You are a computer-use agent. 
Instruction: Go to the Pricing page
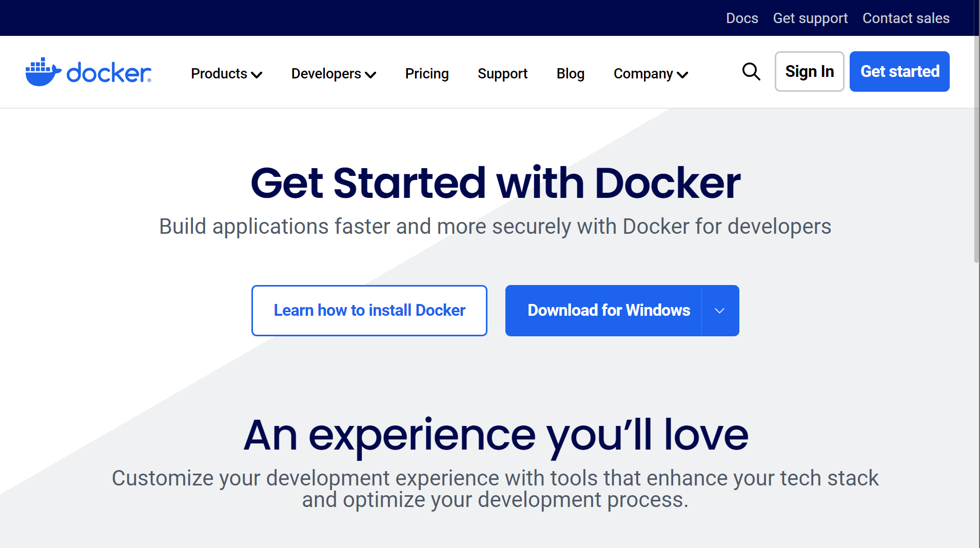pyautogui.click(x=427, y=74)
